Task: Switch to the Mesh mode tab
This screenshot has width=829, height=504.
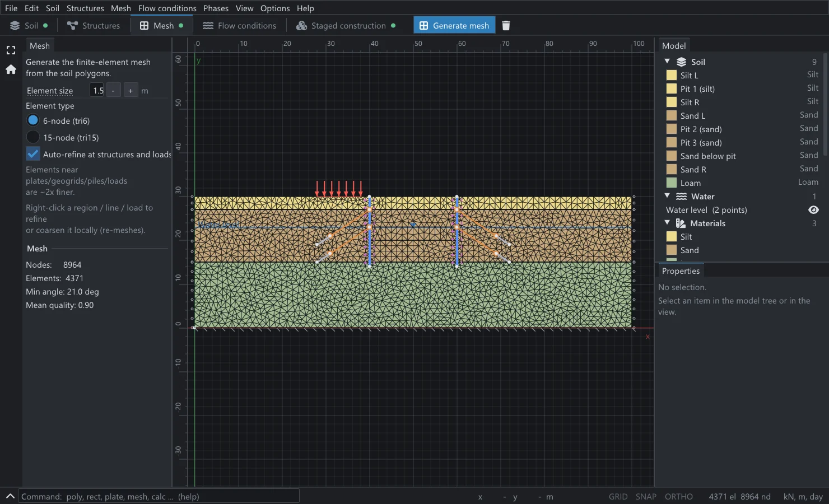Action: coord(162,26)
